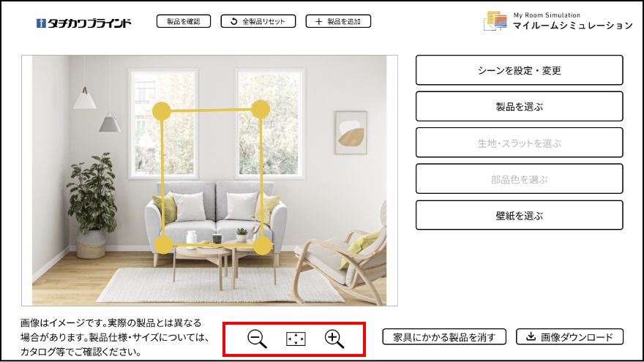Click the download icon in 画像ダウンロード

point(531,336)
